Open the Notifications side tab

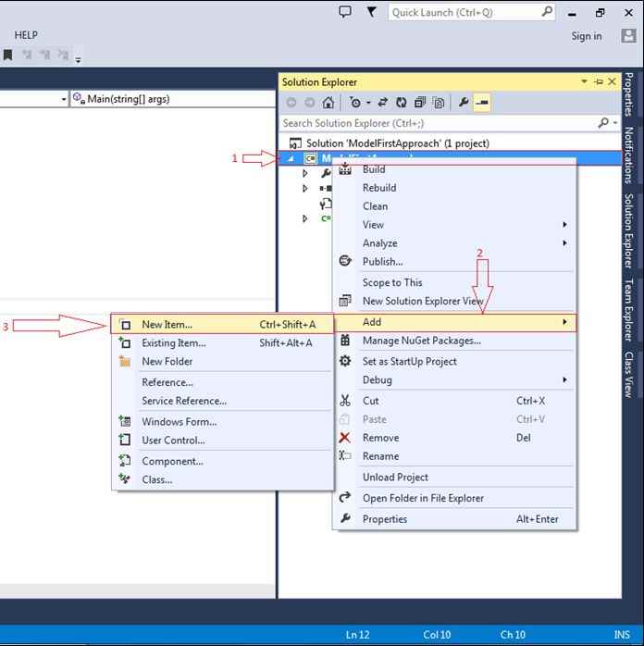click(629, 155)
